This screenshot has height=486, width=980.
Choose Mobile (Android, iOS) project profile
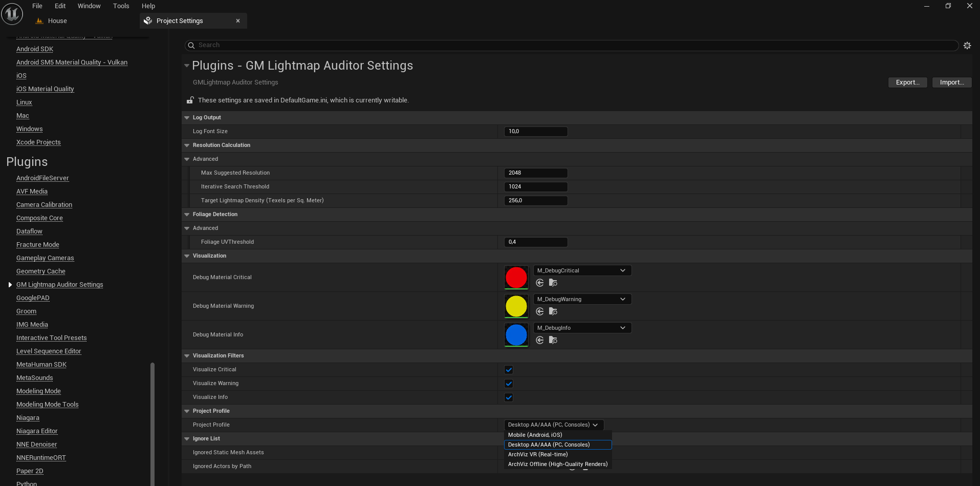pos(535,435)
